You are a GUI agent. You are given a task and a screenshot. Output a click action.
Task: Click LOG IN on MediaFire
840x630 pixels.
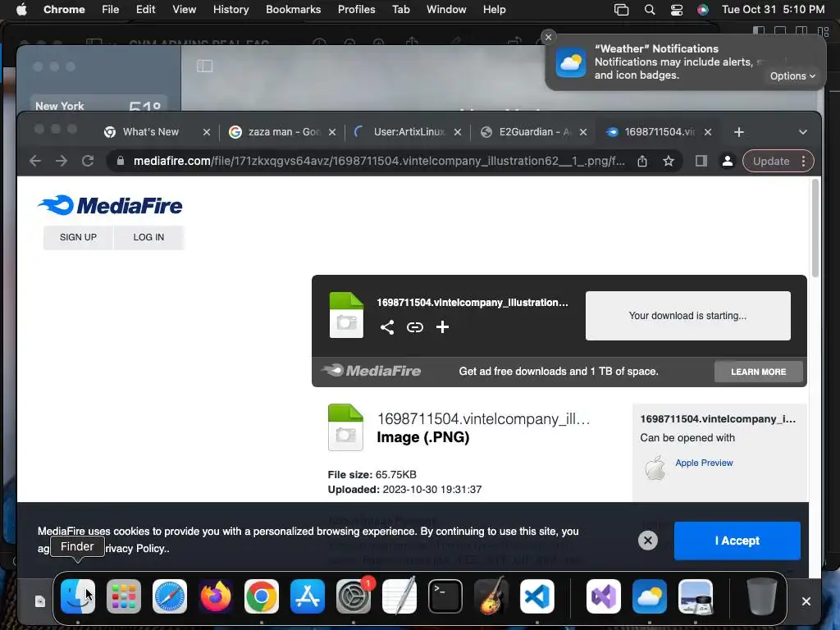coord(148,237)
